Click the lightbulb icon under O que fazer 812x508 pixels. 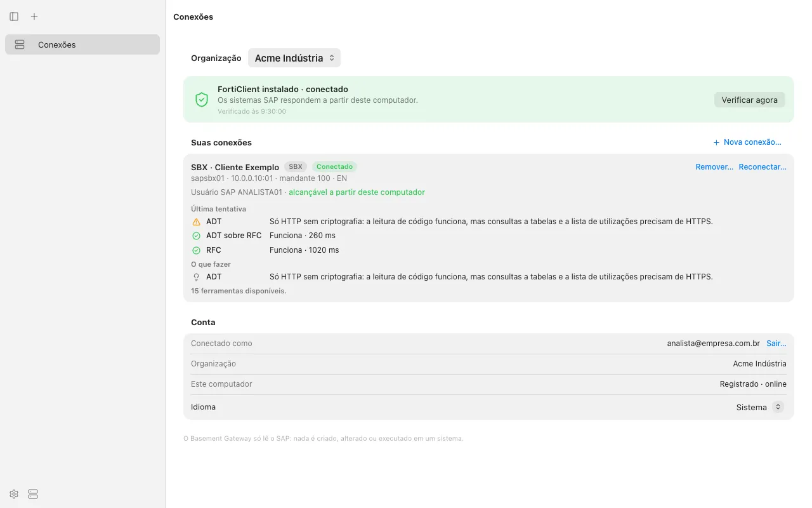pos(196,277)
